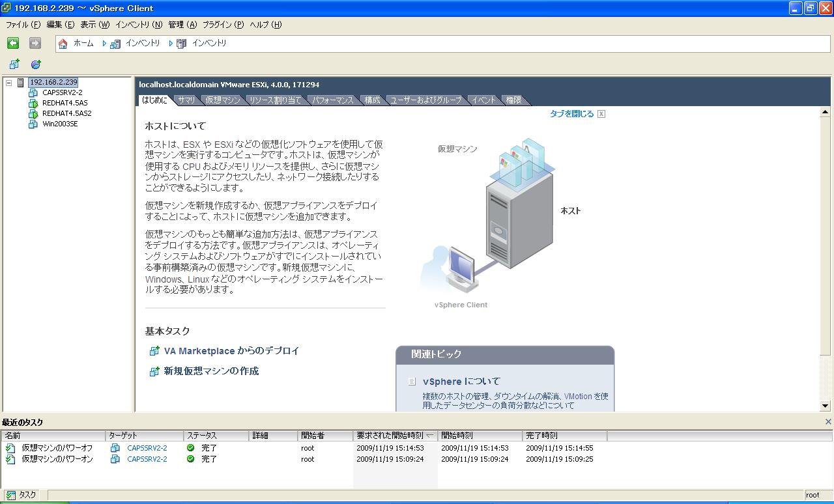Open the Edit (編集) menu
Viewport: 834px width, 504px height.
click(x=60, y=25)
